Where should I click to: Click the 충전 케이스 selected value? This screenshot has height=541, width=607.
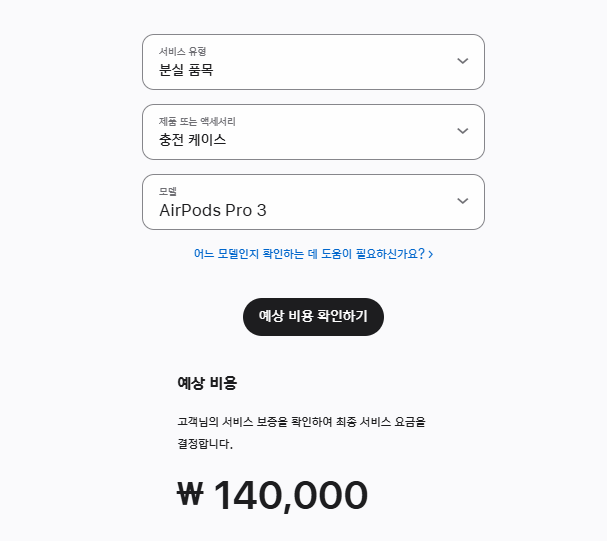click(x=193, y=140)
